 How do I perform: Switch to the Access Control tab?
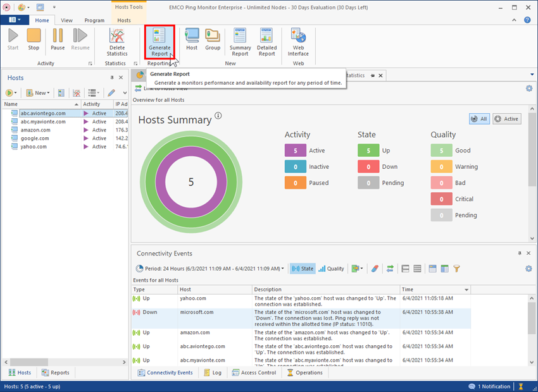pyautogui.click(x=254, y=373)
